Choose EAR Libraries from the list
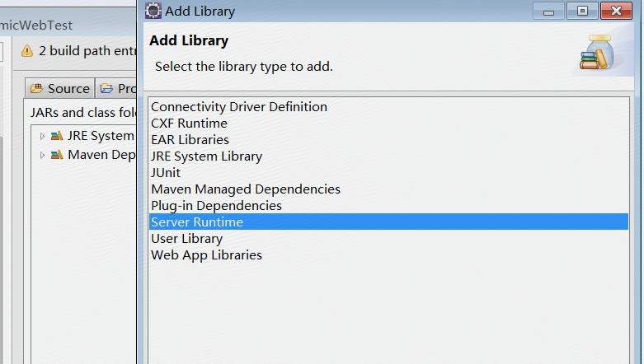The width and height of the screenshot is (644, 364). [x=388, y=139]
